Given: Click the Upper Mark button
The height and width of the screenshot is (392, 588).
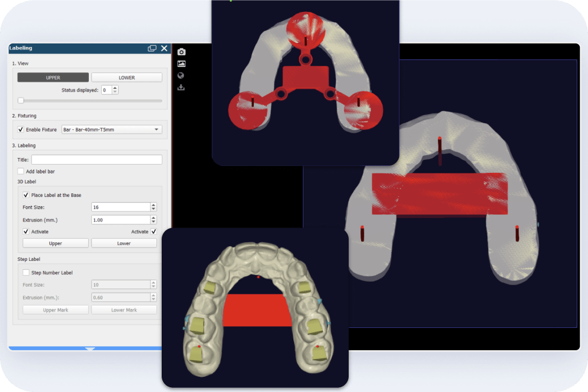Looking at the screenshot, I should click(55, 310).
